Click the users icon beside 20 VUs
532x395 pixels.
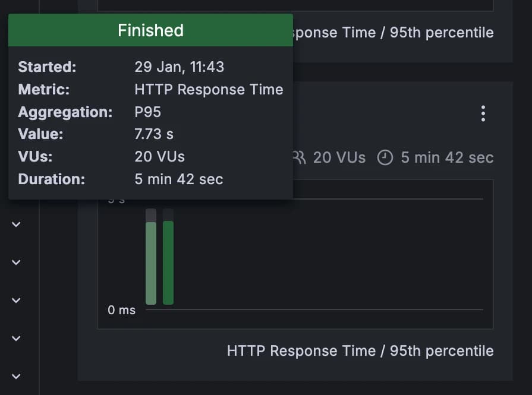pos(300,157)
